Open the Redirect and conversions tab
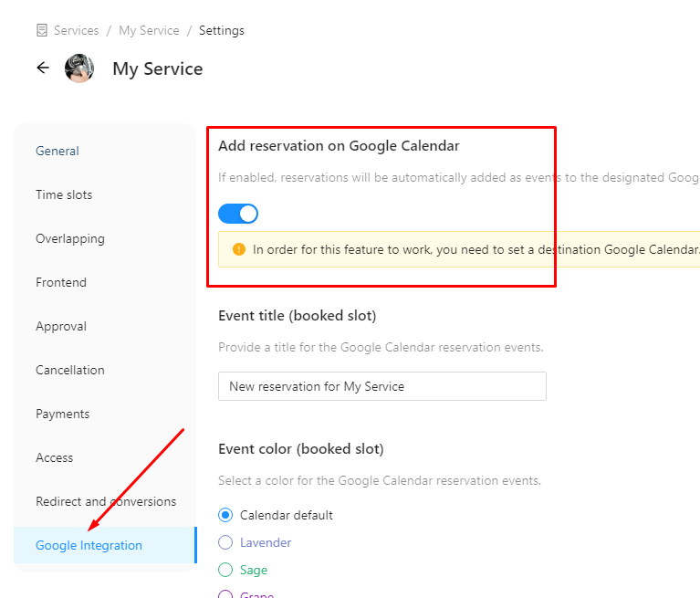This screenshot has height=598, width=700. pyautogui.click(x=106, y=501)
